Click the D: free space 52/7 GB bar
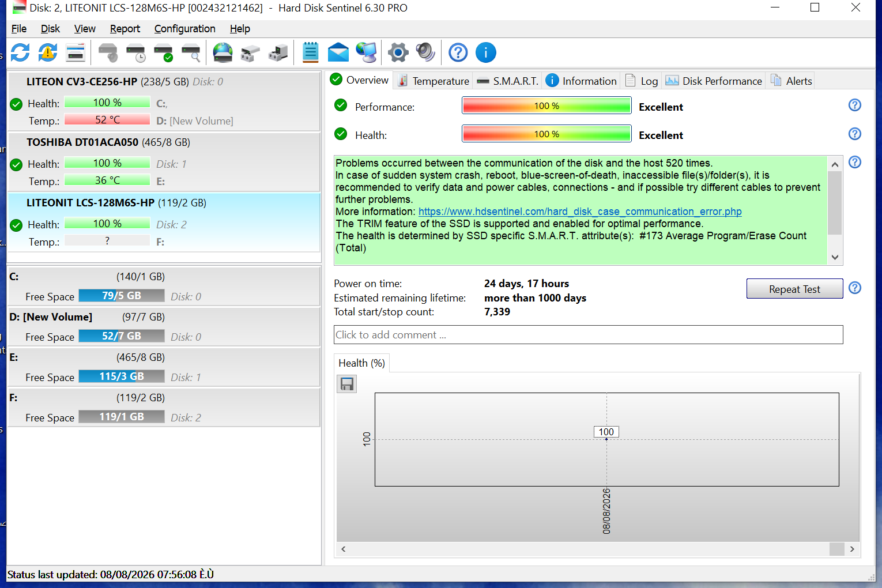882x588 pixels. coord(122,336)
